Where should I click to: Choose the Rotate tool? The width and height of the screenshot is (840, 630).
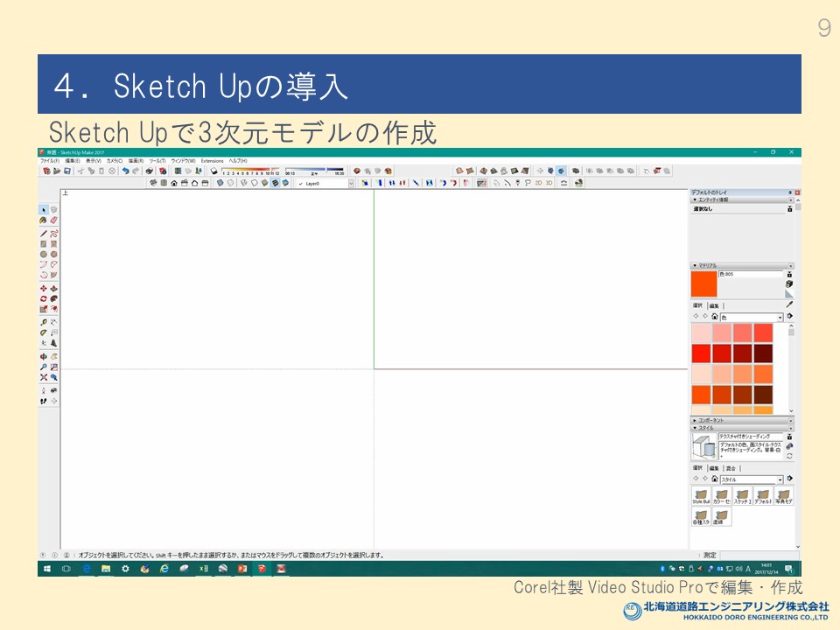pyautogui.click(x=43, y=298)
